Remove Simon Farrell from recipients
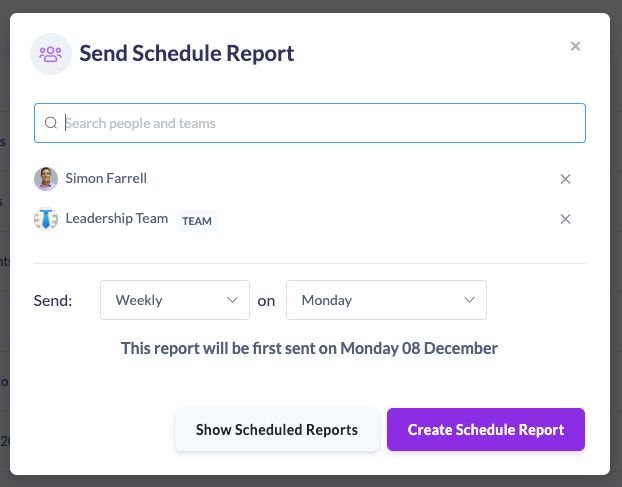 [565, 179]
